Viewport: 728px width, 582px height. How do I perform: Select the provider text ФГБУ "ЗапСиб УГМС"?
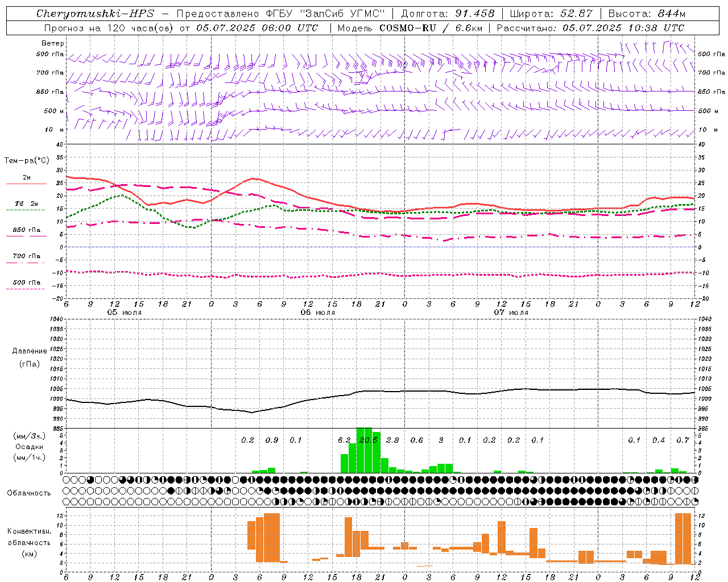click(325, 14)
